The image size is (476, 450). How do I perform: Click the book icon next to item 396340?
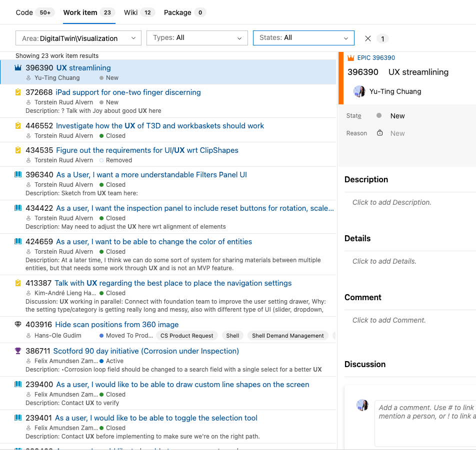pos(18,175)
